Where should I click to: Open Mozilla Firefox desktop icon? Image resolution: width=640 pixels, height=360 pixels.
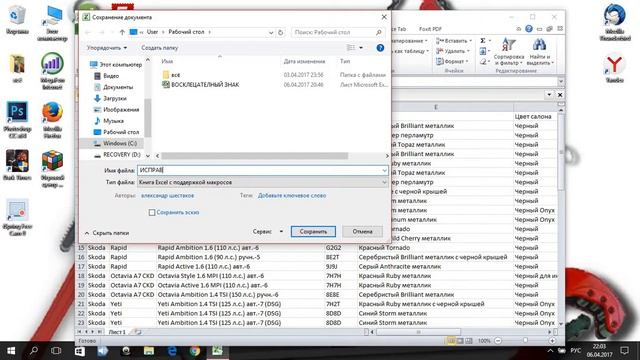(52, 119)
